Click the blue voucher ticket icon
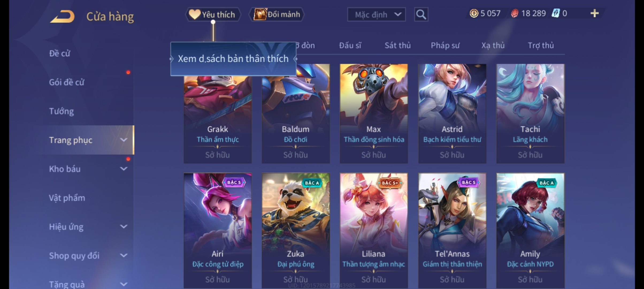 (x=556, y=13)
